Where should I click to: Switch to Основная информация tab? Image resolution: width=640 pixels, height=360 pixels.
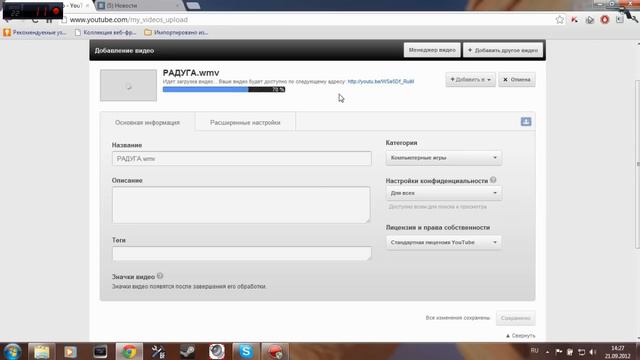coord(147,122)
